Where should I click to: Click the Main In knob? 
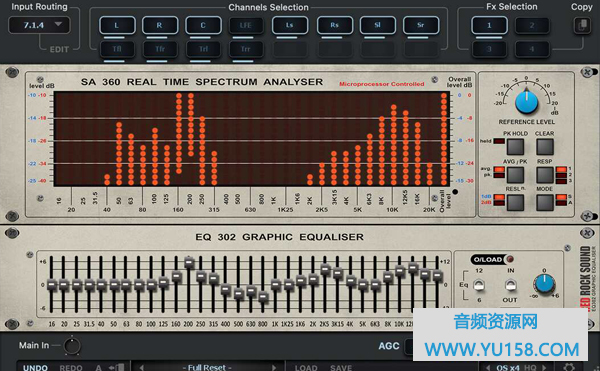click(72, 346)
